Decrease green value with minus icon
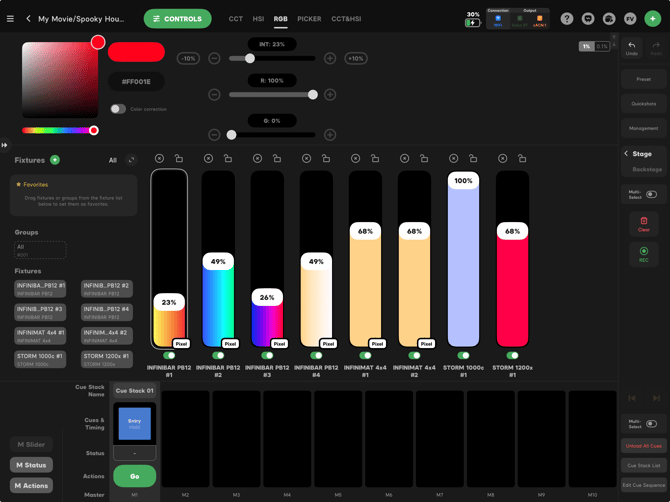 click(214, 135)
